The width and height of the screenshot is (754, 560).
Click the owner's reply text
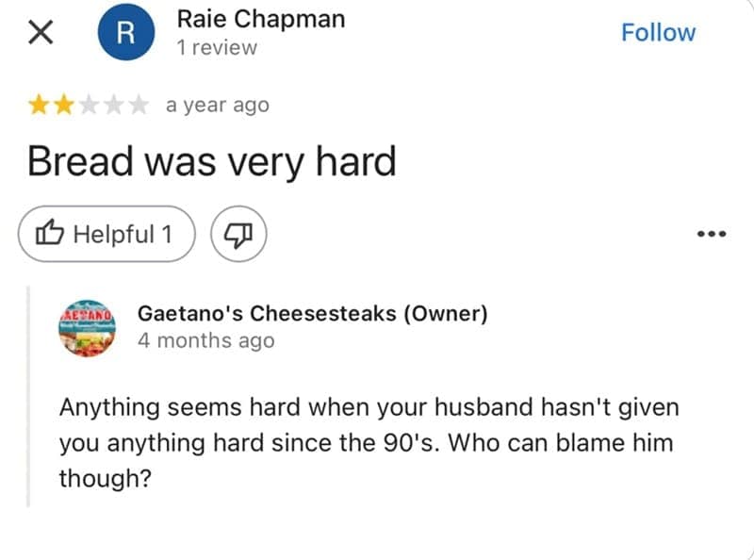click(368, 442)
